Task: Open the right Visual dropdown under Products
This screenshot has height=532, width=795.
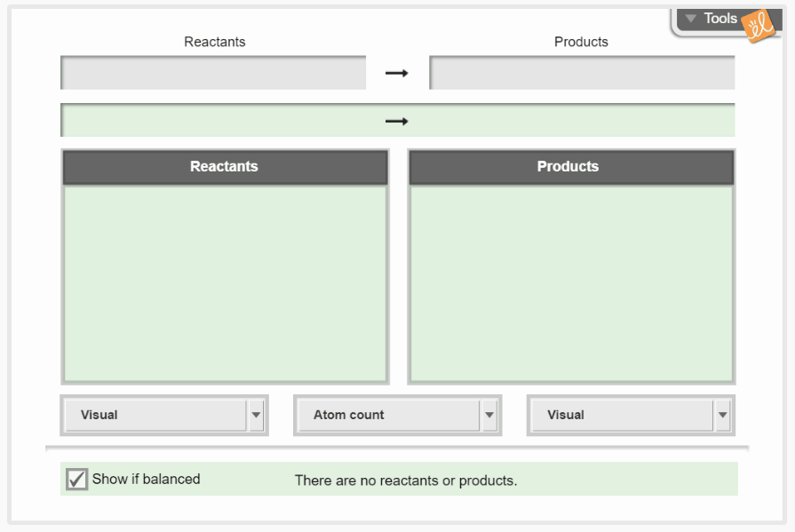Action: click(x=631, y=415)
